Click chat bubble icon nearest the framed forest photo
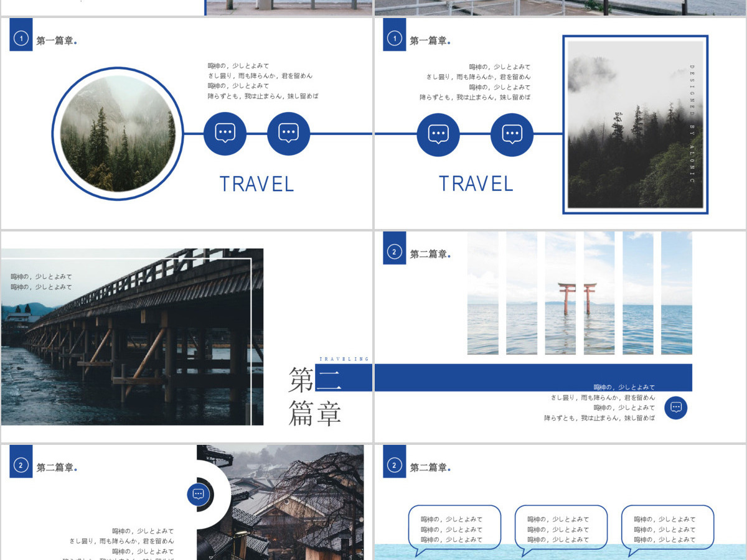This screenshot has width=747, height=560. pyautogui.click(x=512, y=135)
